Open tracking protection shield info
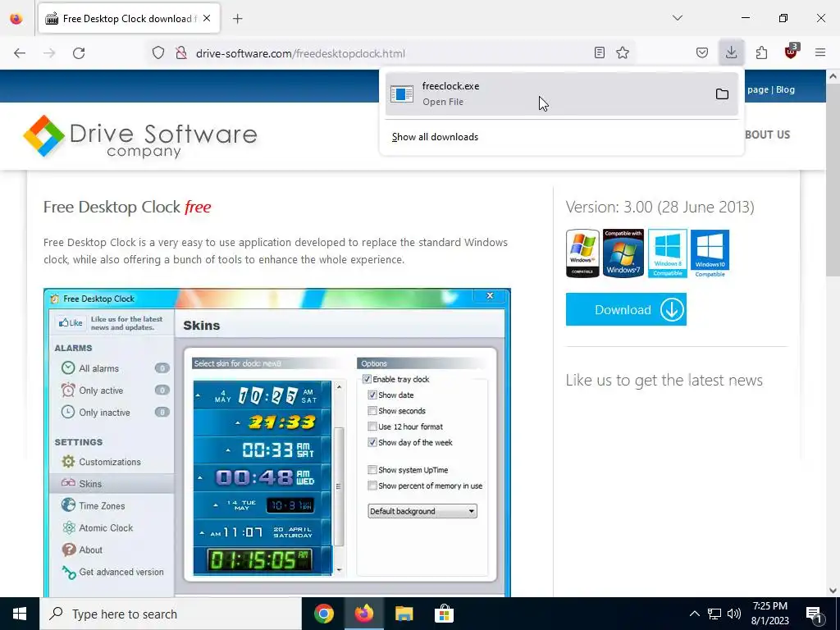 [158, 53]
